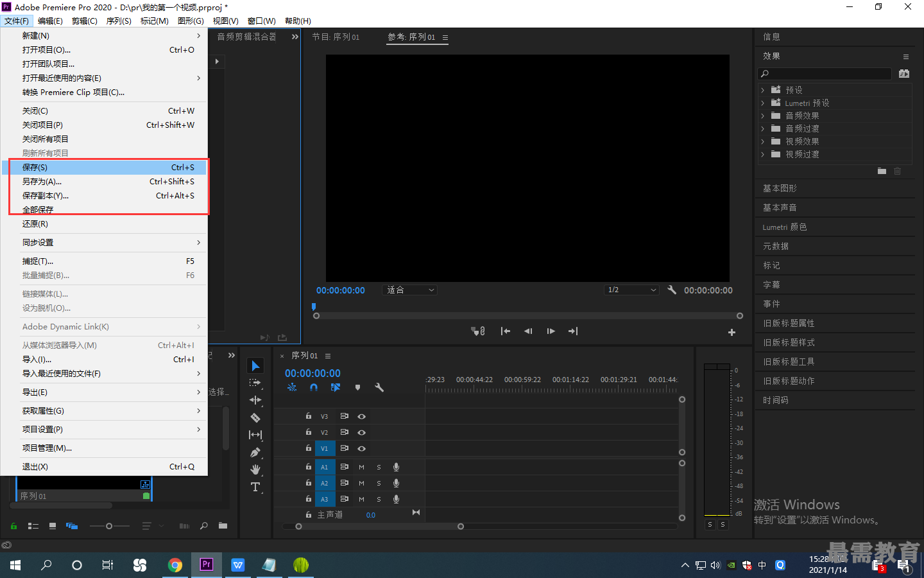Viewport: 924px width, 578px height.
Task: Select the Type (T) tool
Action: point(255,487)
